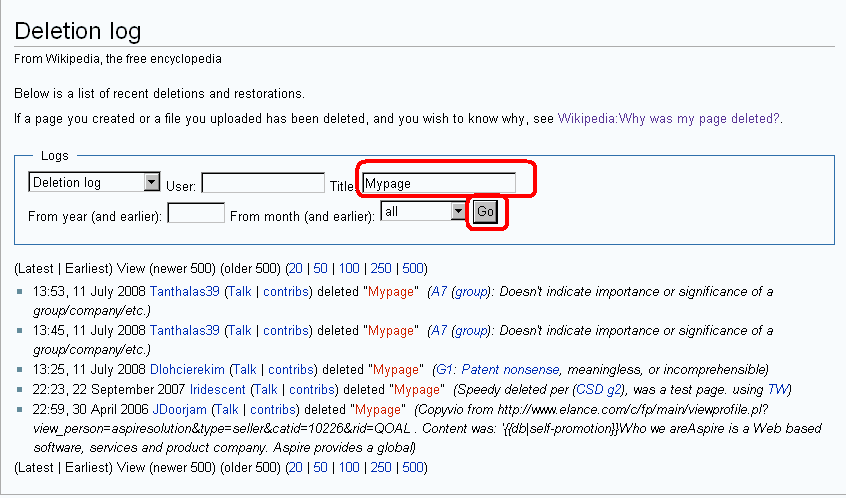Show 20 entries using top pager link
This screenshot has height=498, width=846.
(295, 269)
